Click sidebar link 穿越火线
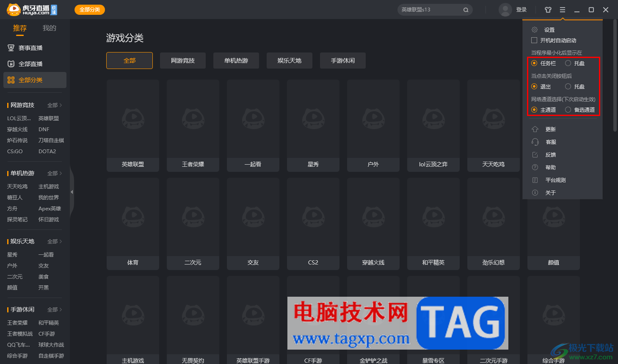 pos(17,129)
